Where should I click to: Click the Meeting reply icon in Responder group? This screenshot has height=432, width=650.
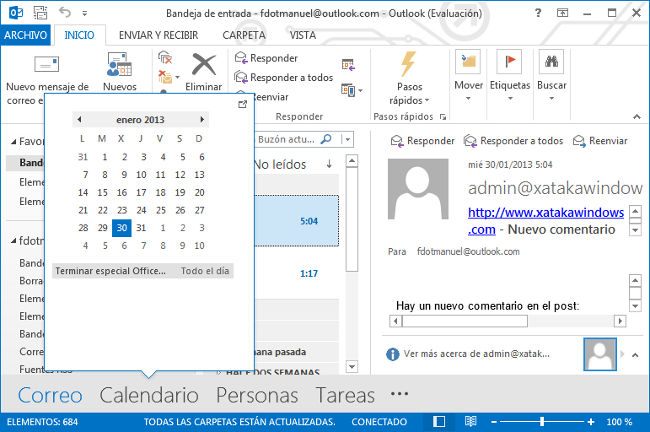348,65
